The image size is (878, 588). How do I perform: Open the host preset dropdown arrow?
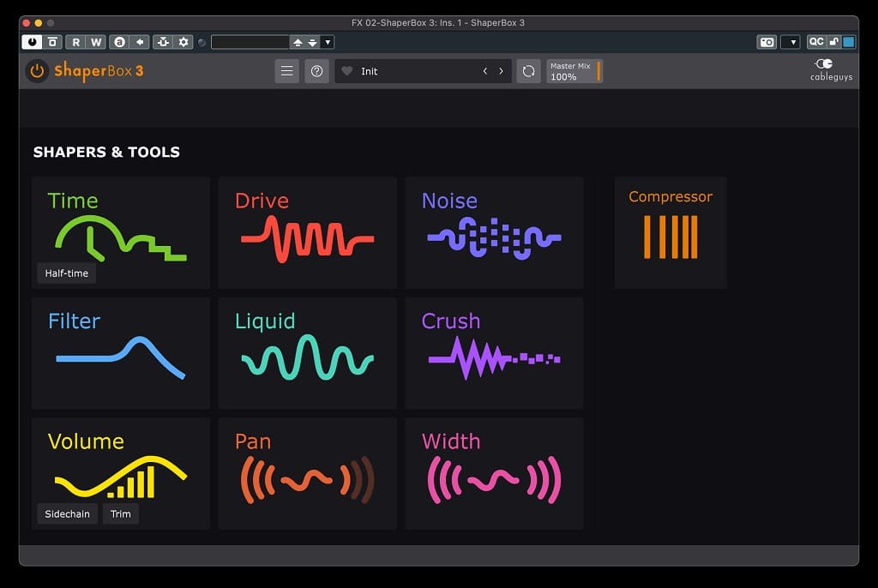coord(328,42)
